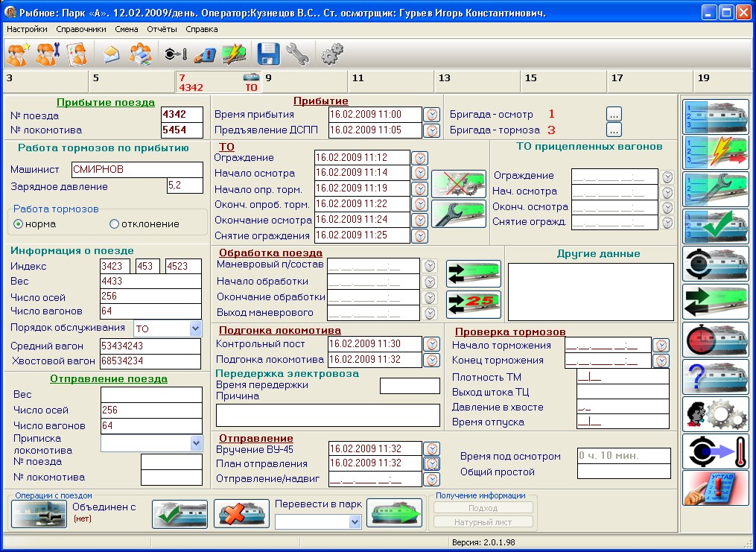This screenshot has height=552, width=756.
Task: Click the crossed-out gear train icon
Action: click(x=459, y=184)
